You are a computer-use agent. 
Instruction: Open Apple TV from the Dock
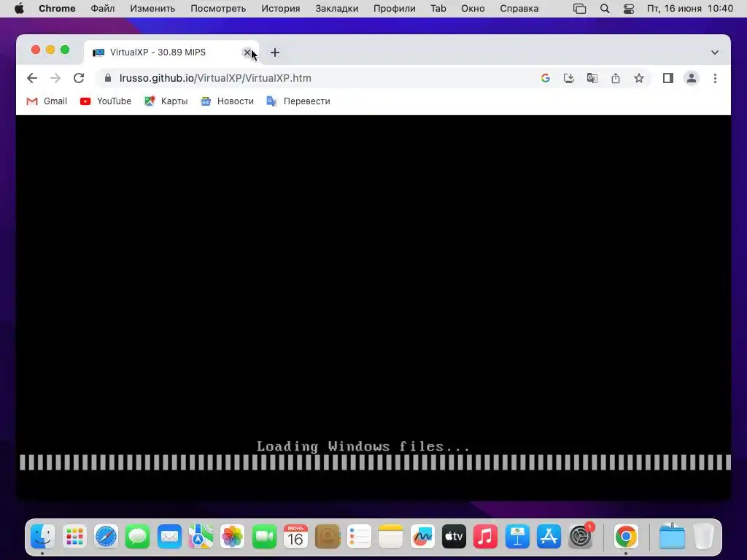pyautogui.click(x=454, y=537)
